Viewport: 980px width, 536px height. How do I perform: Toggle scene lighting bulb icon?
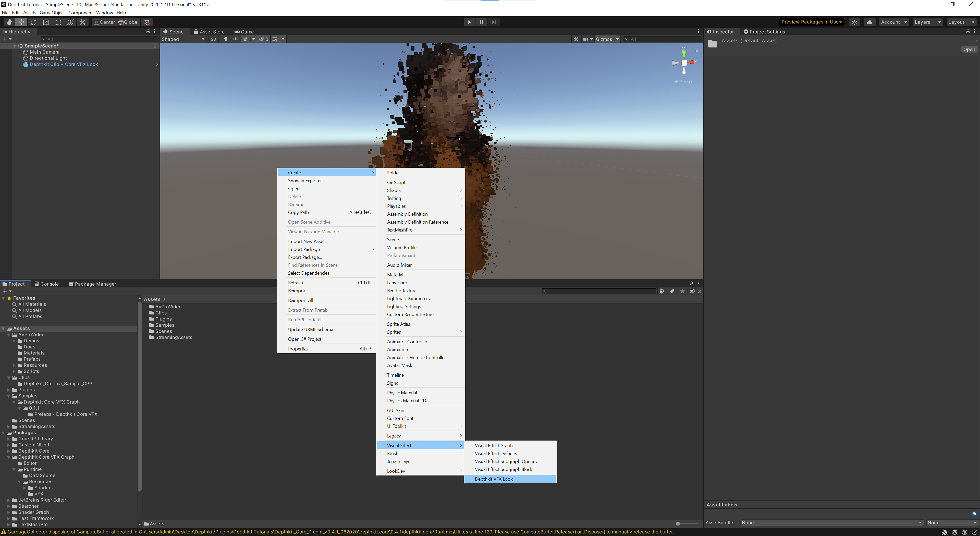pos(226,39)
